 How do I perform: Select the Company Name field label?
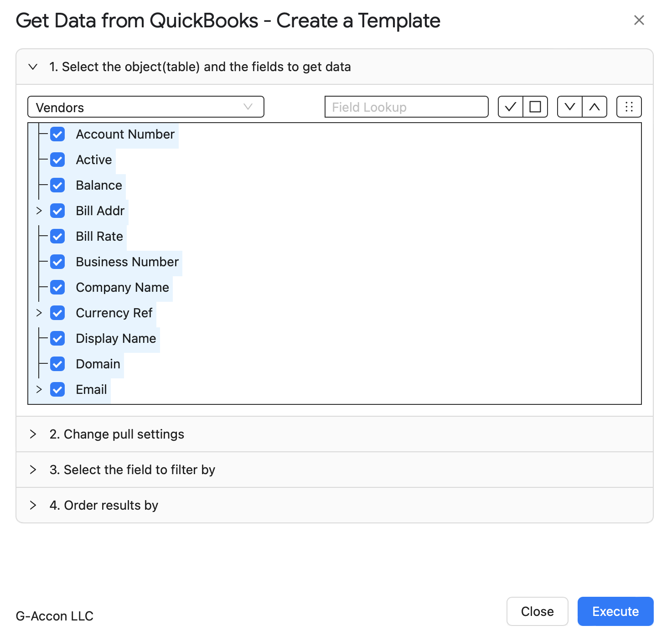point(123,287)
